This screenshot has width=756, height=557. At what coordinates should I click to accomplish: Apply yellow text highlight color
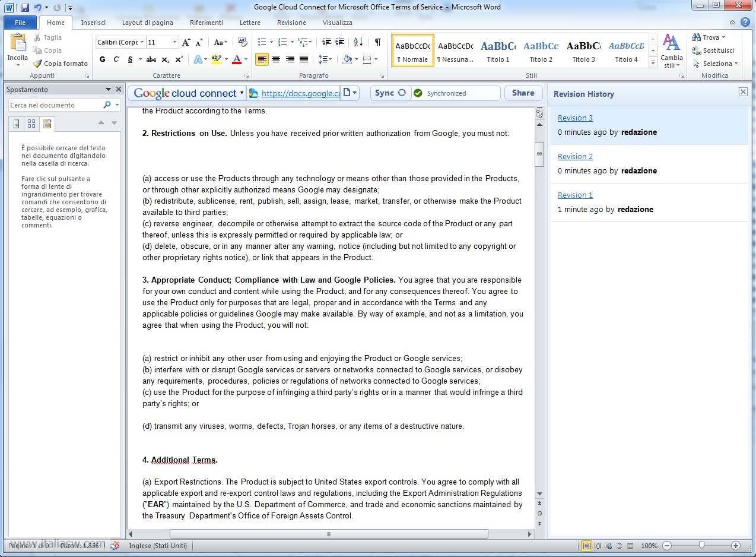(x=216, y=59)
